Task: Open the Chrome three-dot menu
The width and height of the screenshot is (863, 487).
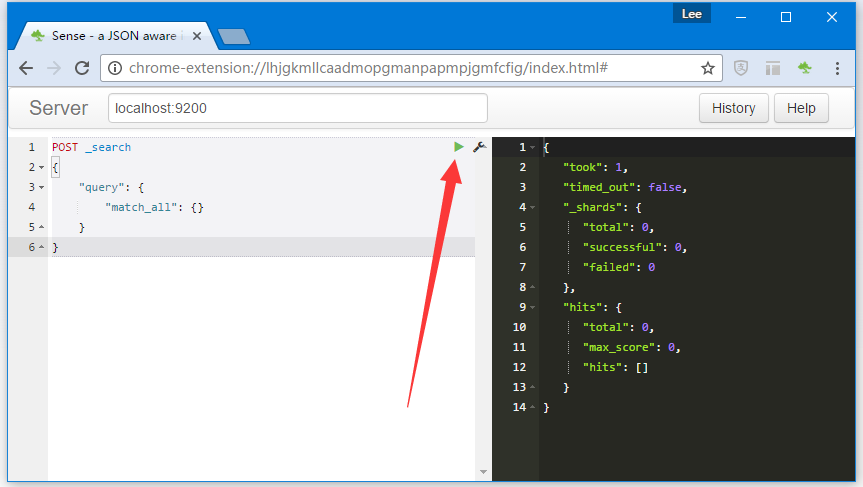Action: (x=837, y=68)
